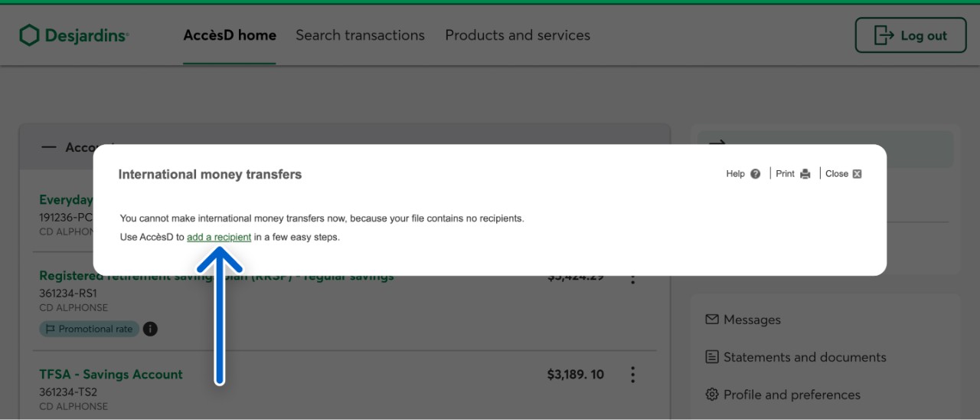Open Messages from the sidebar
980x420 pixels.
pyautogui.click(x=751, y=320)
